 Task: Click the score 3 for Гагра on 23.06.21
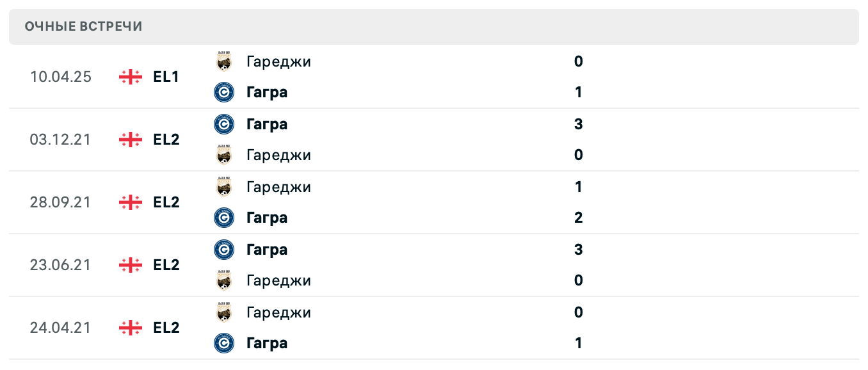click(578, 250)
